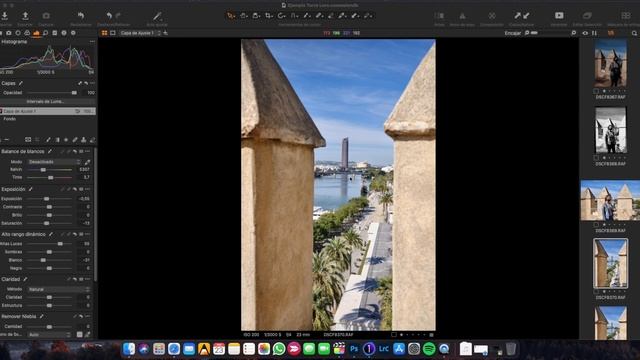Select the Capa de Ajuste 1 layer row
The height and width of the screenshot is (360, 640).
tap(48, 111)
